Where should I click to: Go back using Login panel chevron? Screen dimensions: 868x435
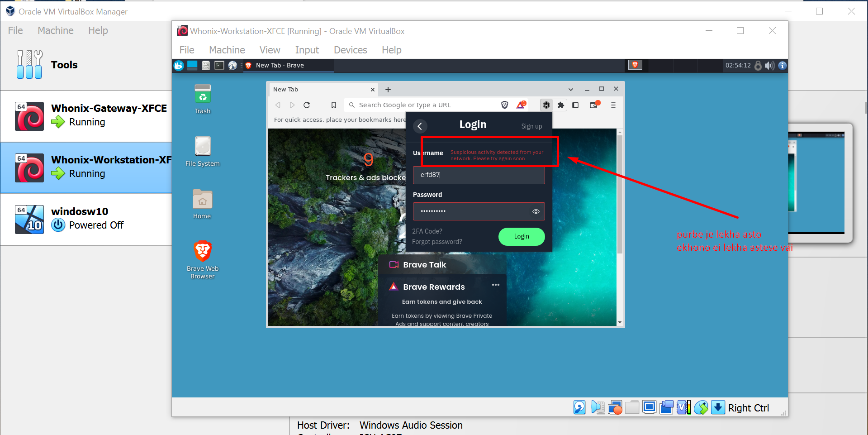pos(420,126)
